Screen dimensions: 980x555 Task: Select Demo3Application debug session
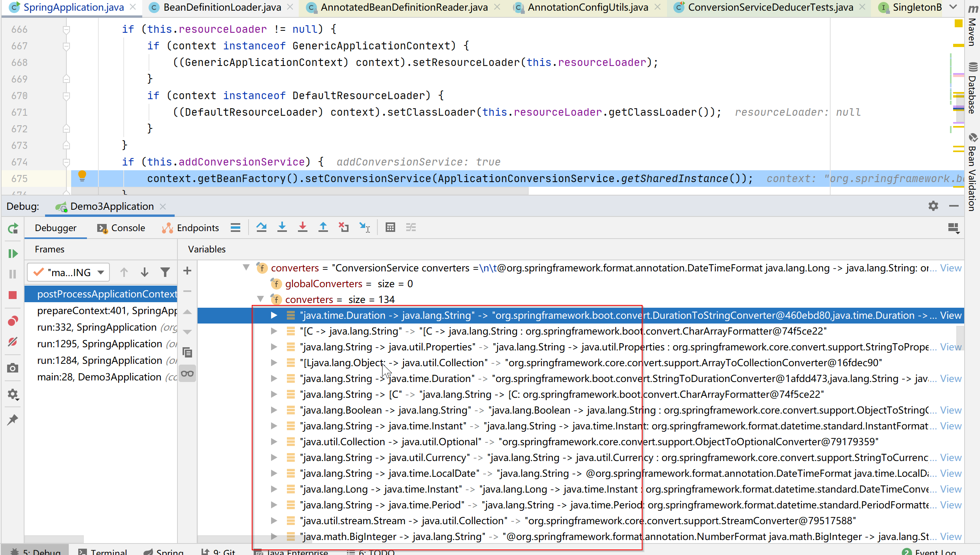click(x=111, y=207)
